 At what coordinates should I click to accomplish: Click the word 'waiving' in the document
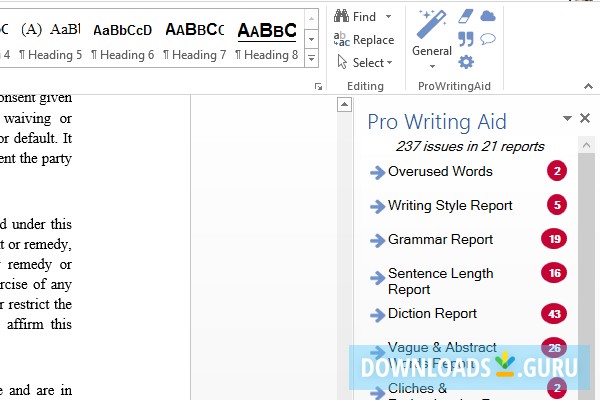tap(28, 118)
